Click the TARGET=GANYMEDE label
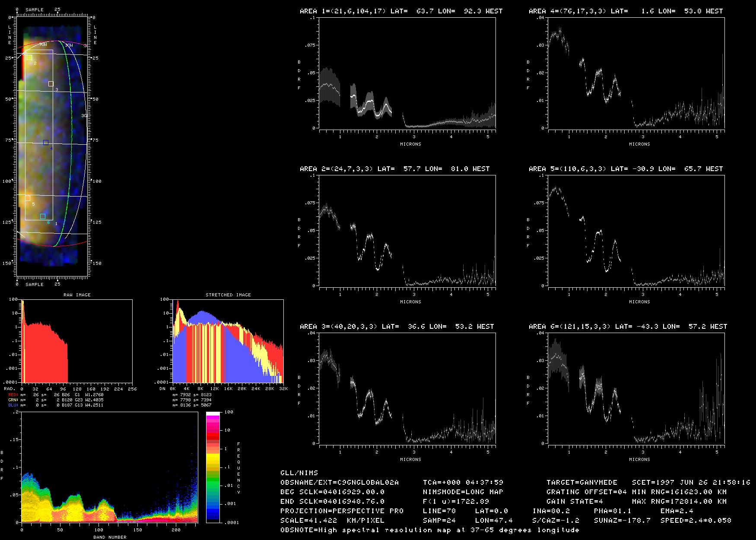756x540 pixels. (582, 483)
